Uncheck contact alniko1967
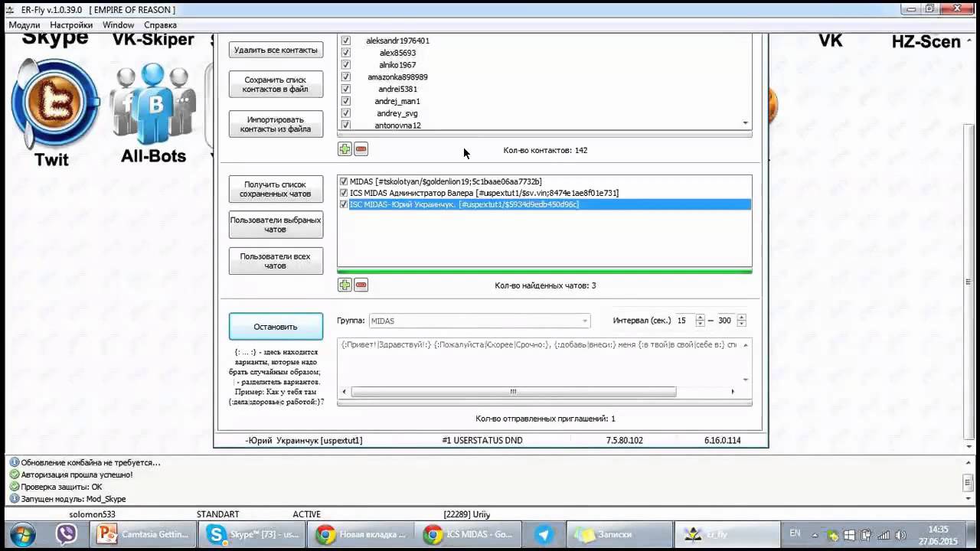 [345, 65]
